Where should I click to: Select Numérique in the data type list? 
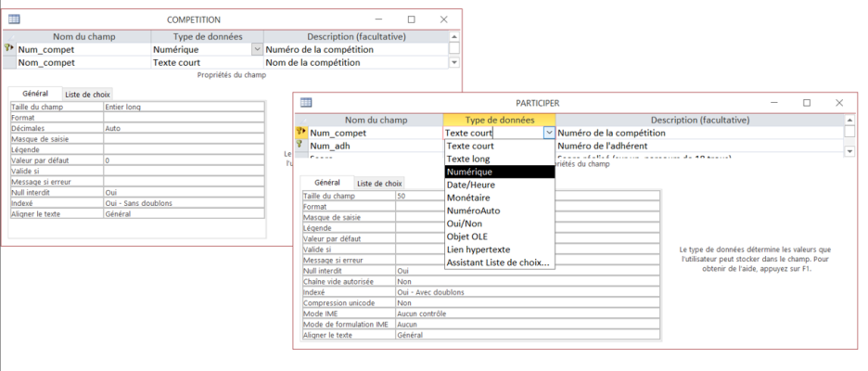(499, 173)
